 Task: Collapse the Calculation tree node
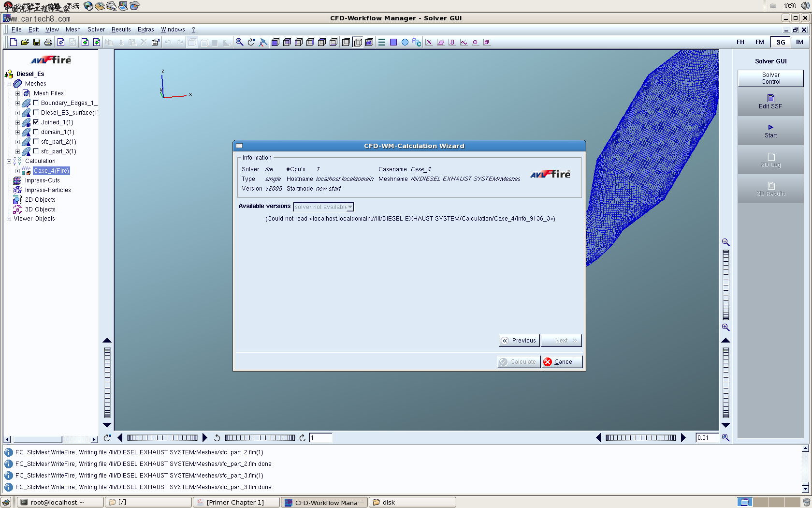click(x=9, y=161)
